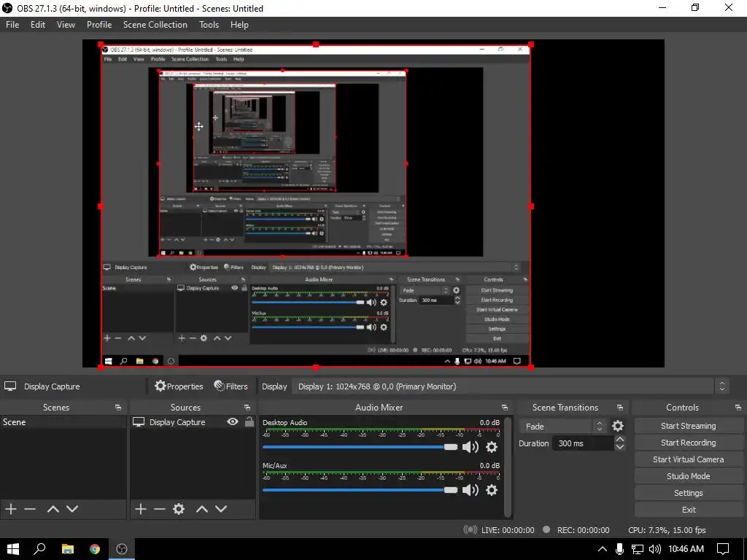The height and width of the screenshot is (560, 747).
Task: Click the Exit button
Action: tap(689, 510)
